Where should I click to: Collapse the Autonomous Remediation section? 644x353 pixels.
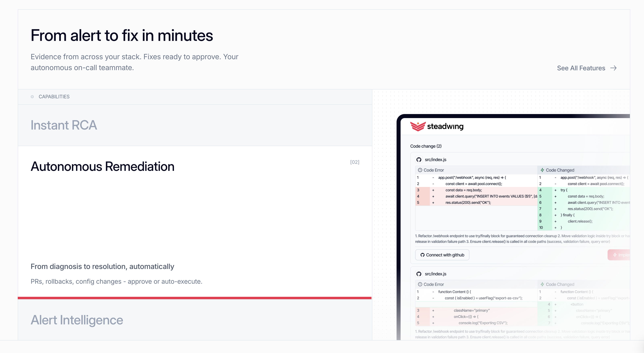pyautogui.click(x=102, y=166)
